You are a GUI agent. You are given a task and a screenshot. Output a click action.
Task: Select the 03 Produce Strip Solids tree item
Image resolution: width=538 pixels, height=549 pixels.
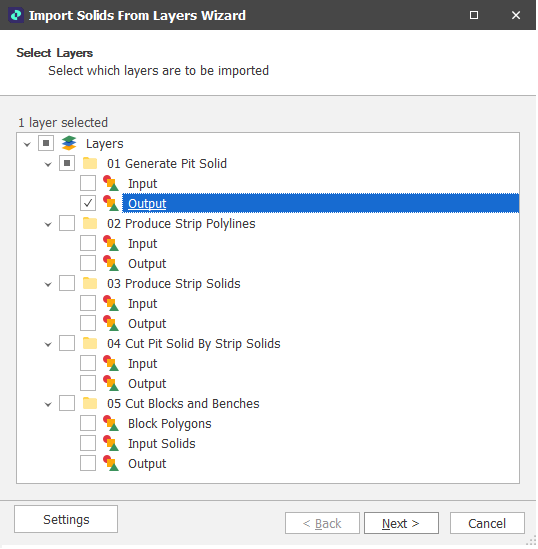(x=174, y=284)
